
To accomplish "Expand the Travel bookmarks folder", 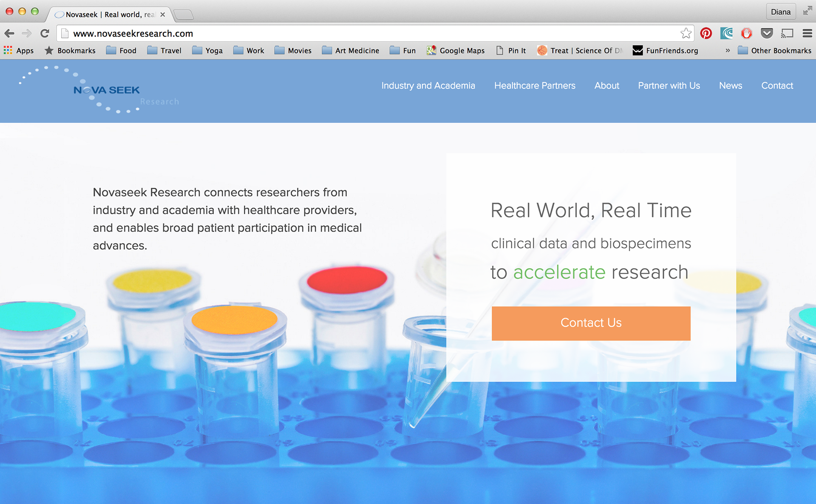I will (x=164, y=51).
